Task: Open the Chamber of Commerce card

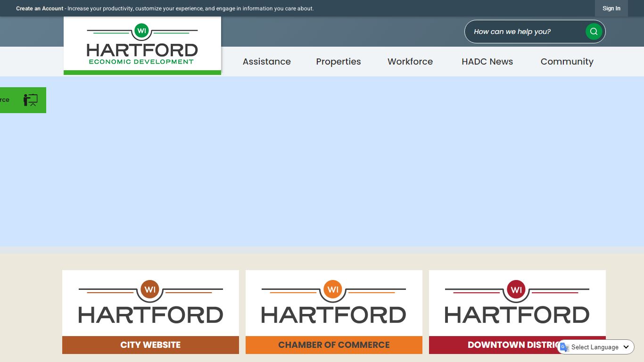Action: point(334,312)
